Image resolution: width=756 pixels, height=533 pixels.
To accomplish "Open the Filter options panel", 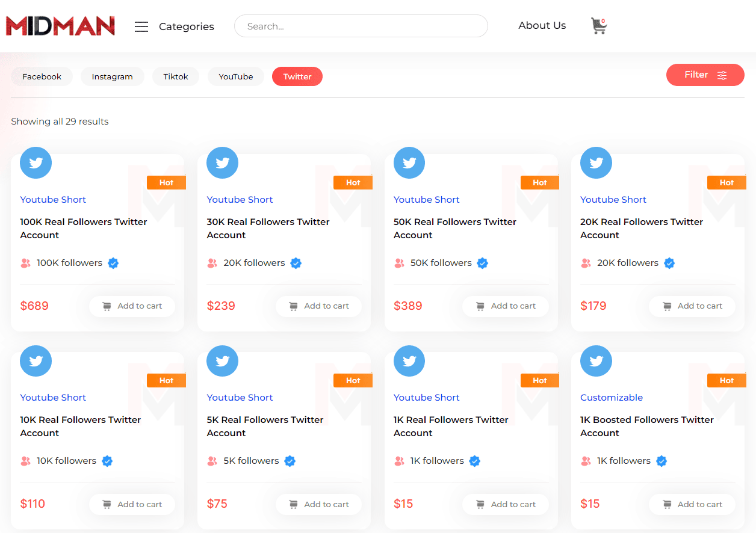I will pyautogui.click(x=705, y=75).
